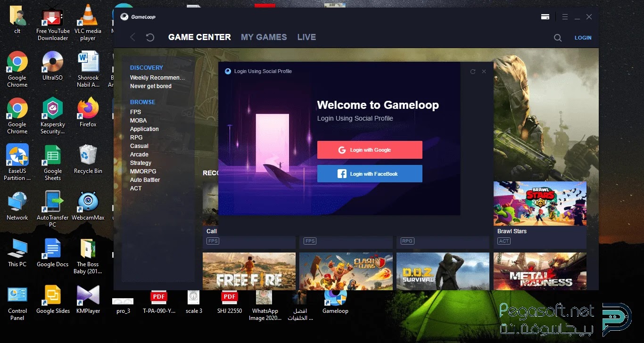Viewport: 644px width, 343px height.
Task: Open the search magnifier in Gameloop
Action: pos(558,38)
